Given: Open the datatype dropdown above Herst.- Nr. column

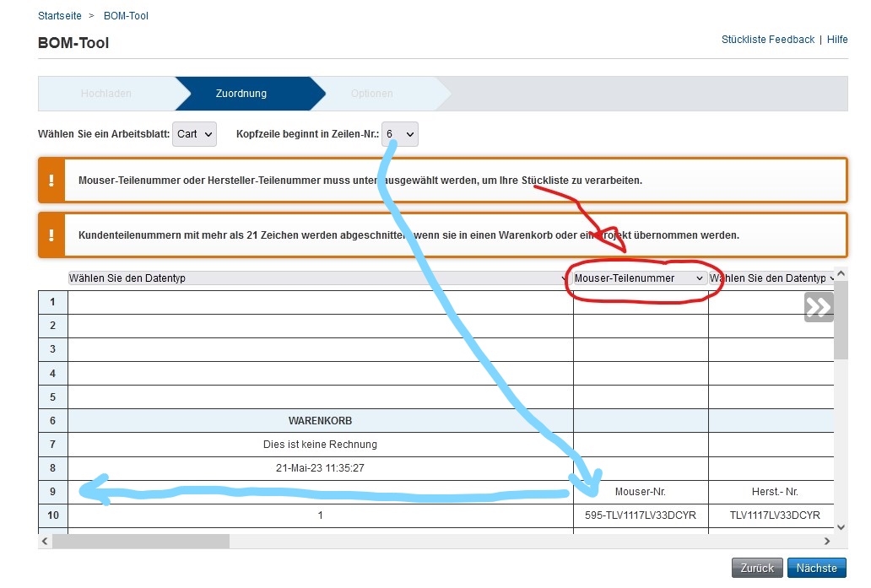Looking at the screenshot, I should click(771, 278).
